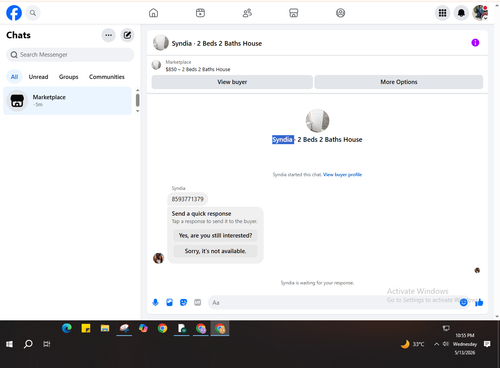Click the 33°C weather widget on the taskbar
Image resolution: width=500 pixels, height=368 pixels.
click(x=412, y=344)
